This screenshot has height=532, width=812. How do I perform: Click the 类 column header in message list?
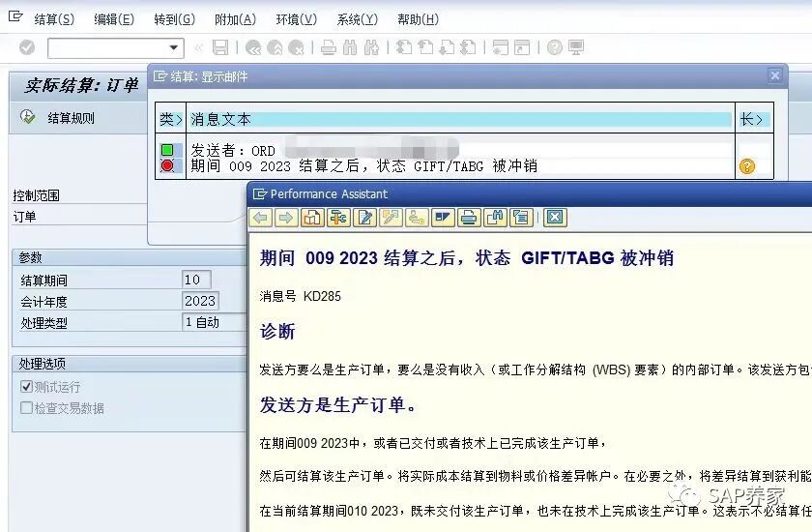click(170, 119)
